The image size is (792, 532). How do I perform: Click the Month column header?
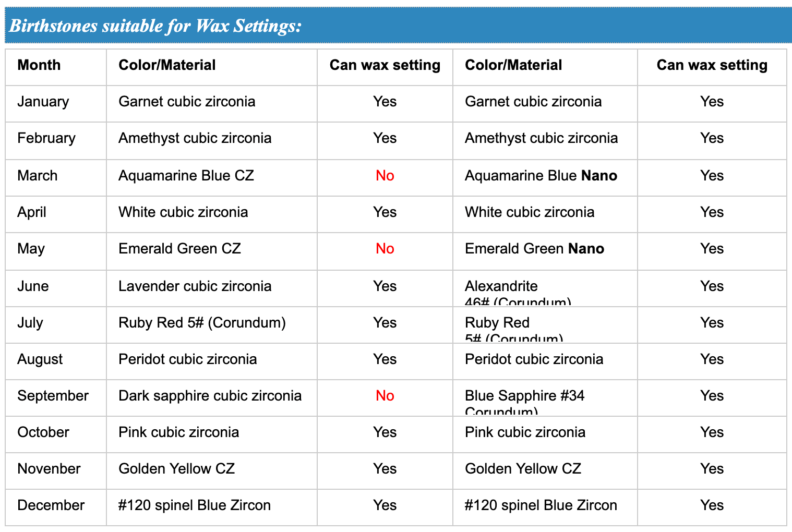click(x=39, y=65)
